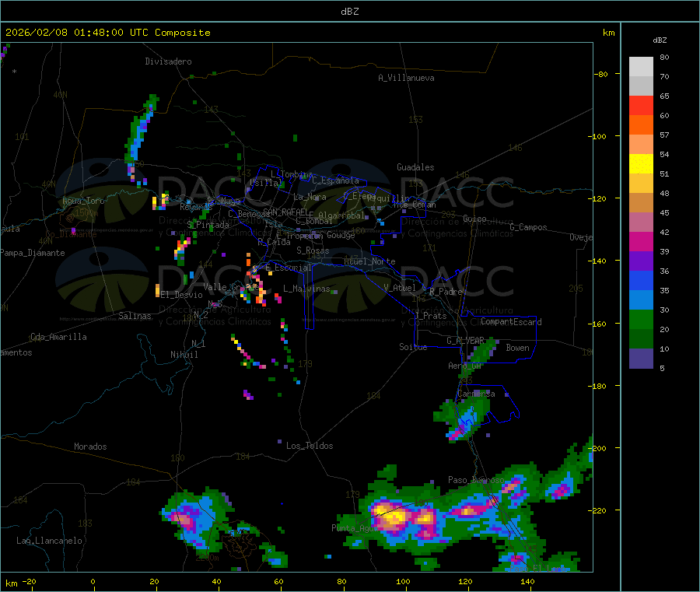The height and width of the screenshot is (592, 700).
Task: Click the 'L_Malvinas' map label
Action: (x=306, y=289)
